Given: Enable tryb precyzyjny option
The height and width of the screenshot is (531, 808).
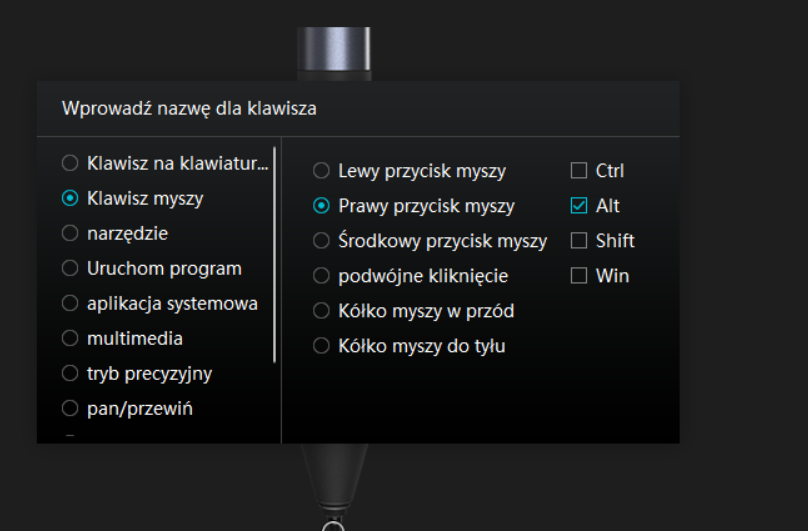Looking at the screenshot, I should point(70,373).
